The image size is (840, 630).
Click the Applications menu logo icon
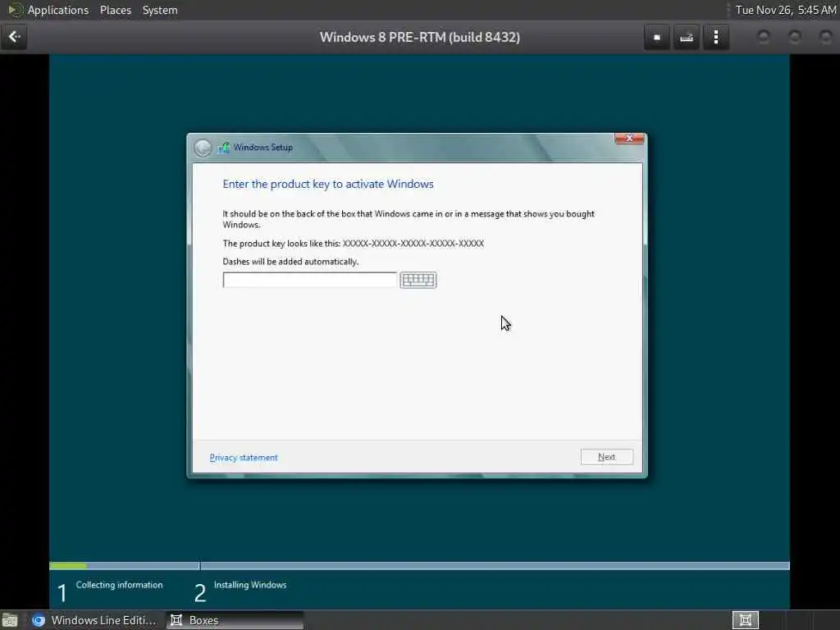(x=16, y=10)
